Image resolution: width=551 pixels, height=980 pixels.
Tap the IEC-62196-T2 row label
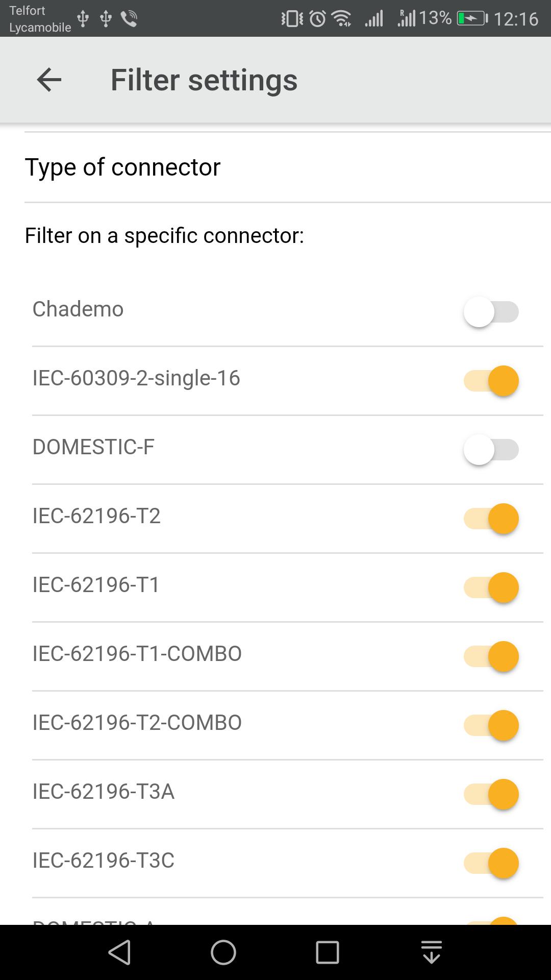click(96, 516)
